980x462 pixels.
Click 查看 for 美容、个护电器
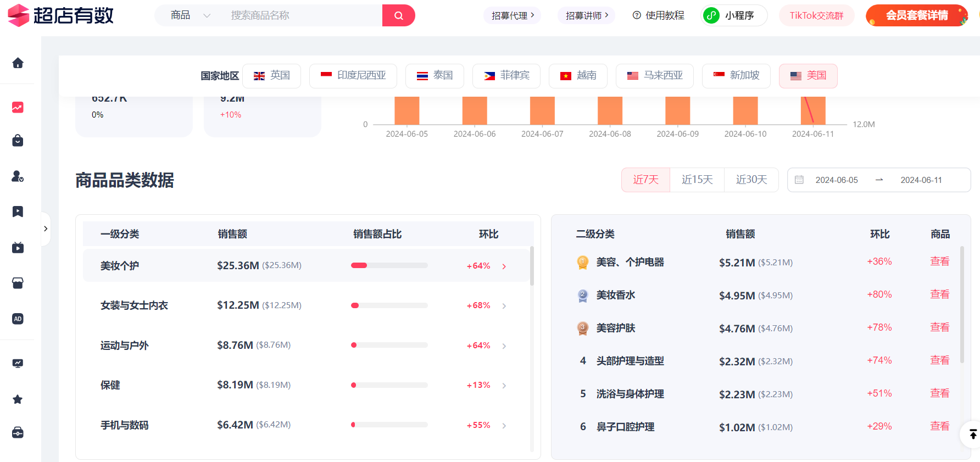tap(939, 261)
